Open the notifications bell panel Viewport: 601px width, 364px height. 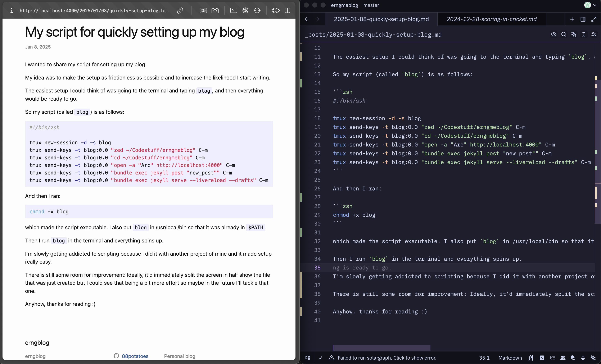[x=583, y=358]
